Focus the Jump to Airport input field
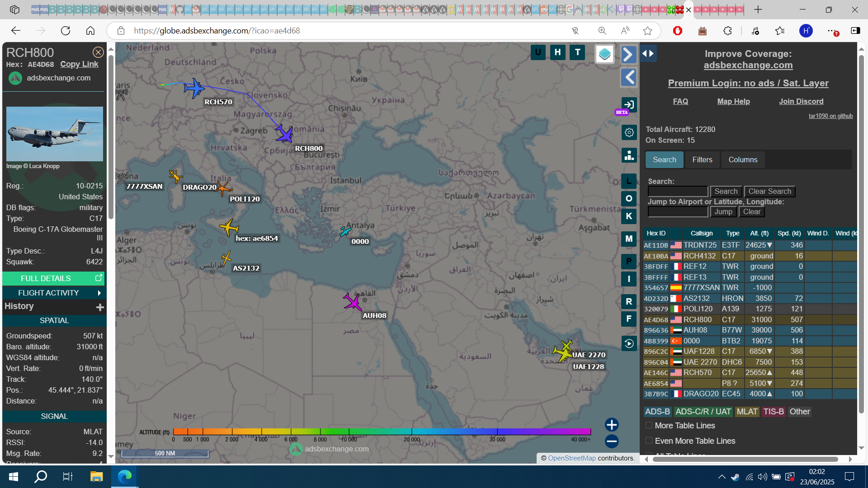868x488 pixels. coord(678,211)
